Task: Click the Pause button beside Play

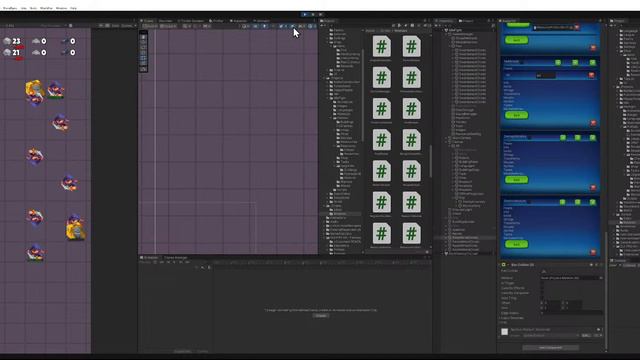Action: click(313, 14)
